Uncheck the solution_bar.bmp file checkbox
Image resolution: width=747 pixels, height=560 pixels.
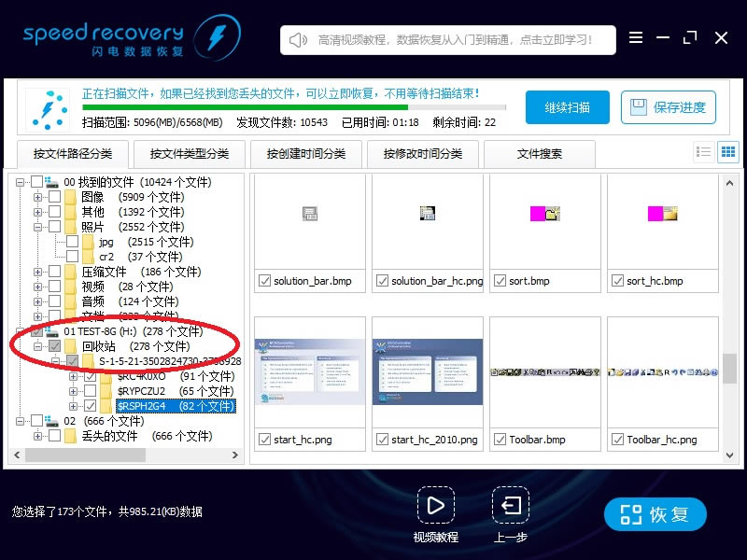pyautogui.click(x=263, y=281)
